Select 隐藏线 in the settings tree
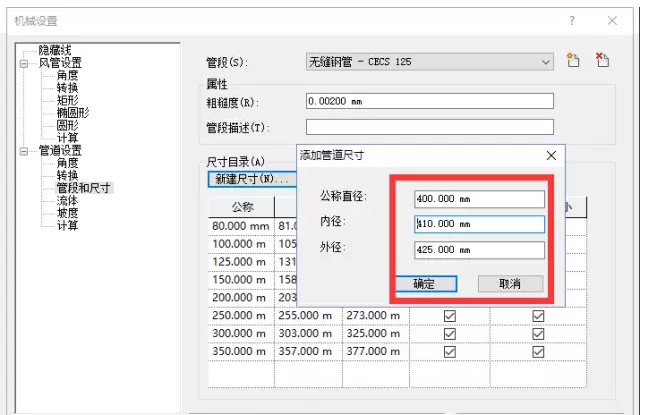The image size is (649, 415). (54, 49)
